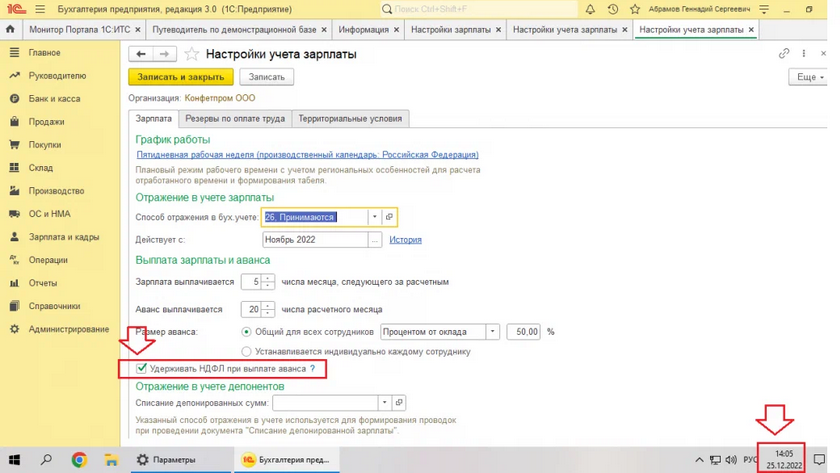This screenshot has width=840, height=473.
Task: Click the advance percent 50,00 field
Action: click(x=523, y=332)
